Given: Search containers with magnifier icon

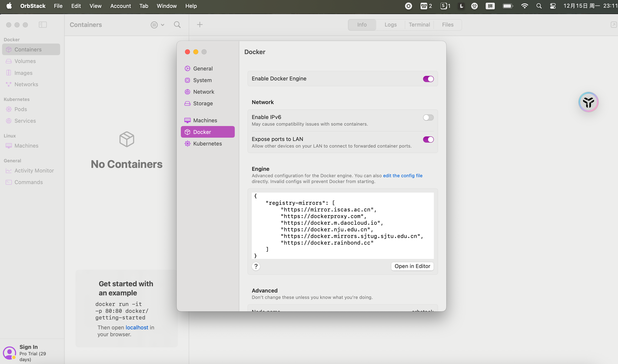Looking at the screenshot, I should (x=177, y=24).
